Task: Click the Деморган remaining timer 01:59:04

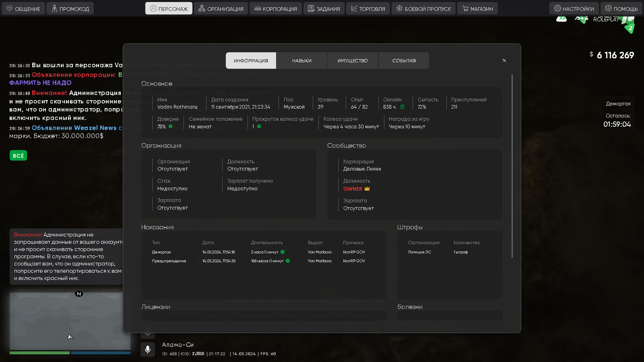Action: pos(617,124)
